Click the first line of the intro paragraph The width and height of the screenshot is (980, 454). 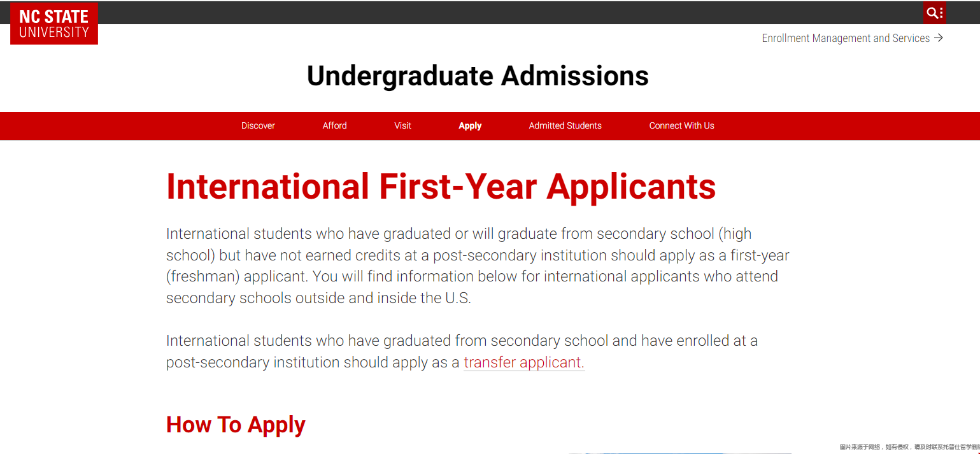458,234
